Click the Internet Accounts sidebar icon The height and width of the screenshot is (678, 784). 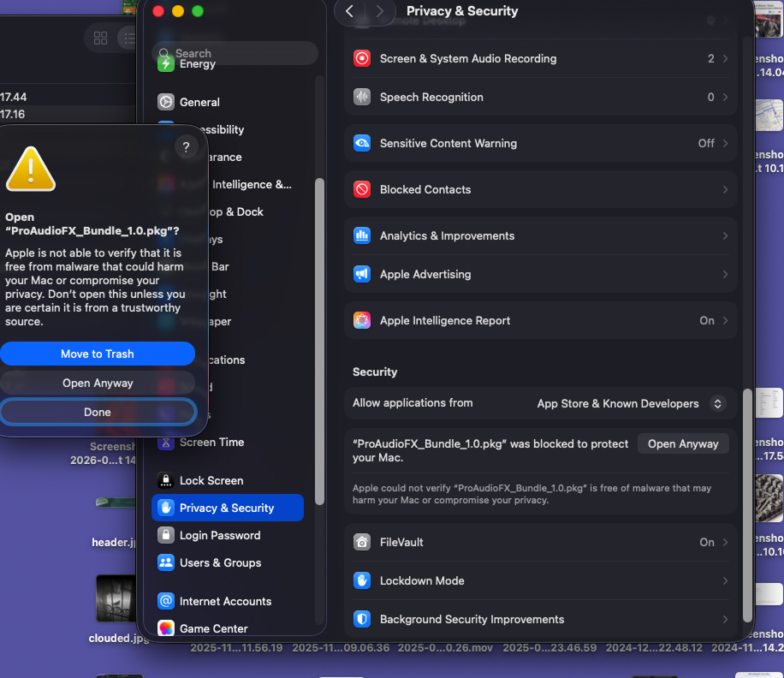pos(165,601)
